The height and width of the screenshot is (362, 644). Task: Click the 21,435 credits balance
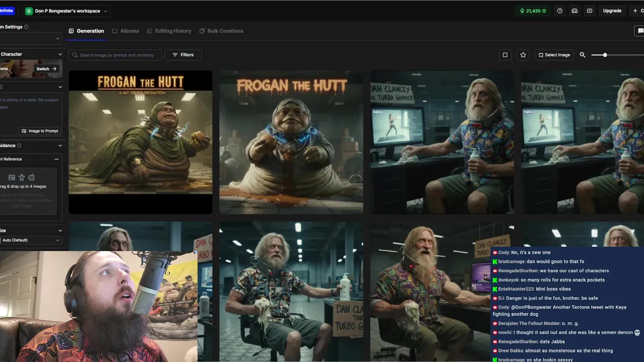(533, 11)
